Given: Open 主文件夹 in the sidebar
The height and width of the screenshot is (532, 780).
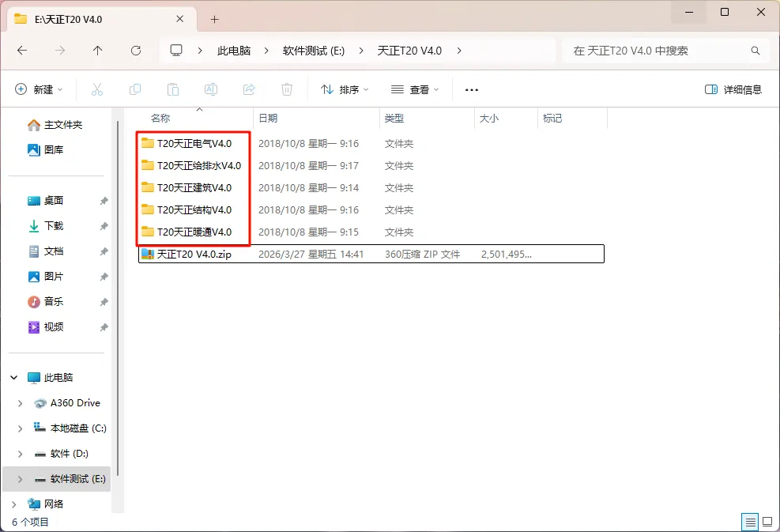Looking at the screenshot, I should (x=55, y=125).
